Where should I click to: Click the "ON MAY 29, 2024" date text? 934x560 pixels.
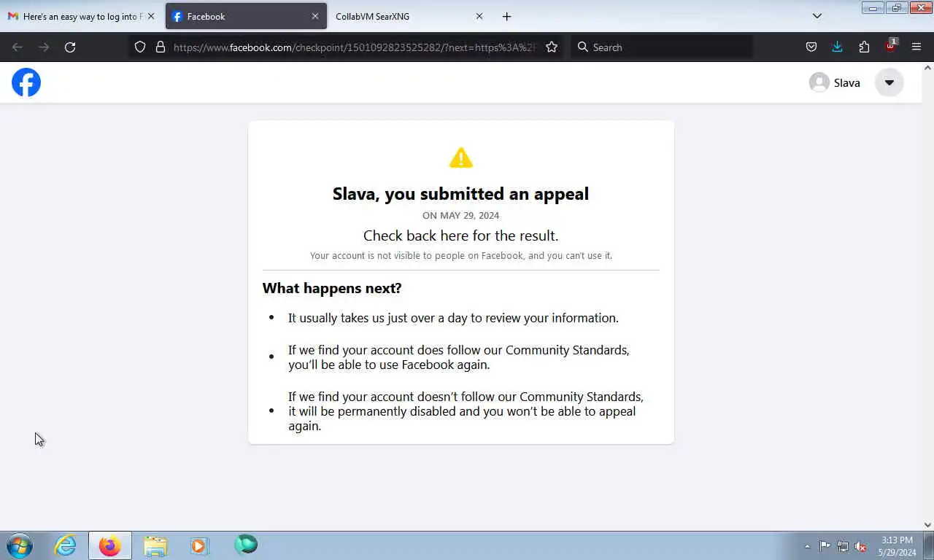pyautogui.click(x=461, y=216)
